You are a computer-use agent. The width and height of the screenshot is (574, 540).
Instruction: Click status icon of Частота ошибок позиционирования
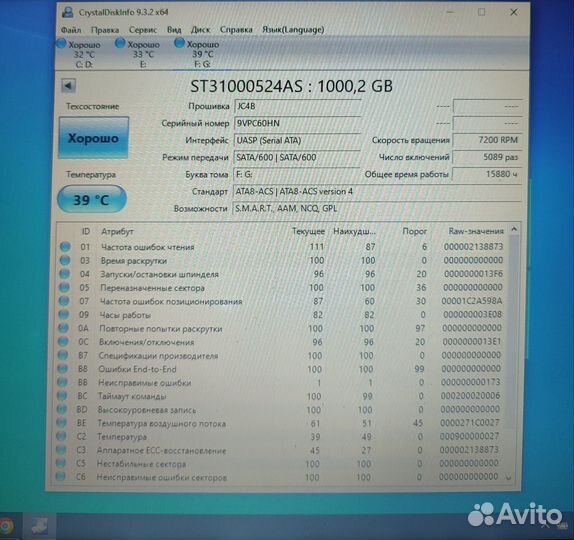tap(64, 301)
